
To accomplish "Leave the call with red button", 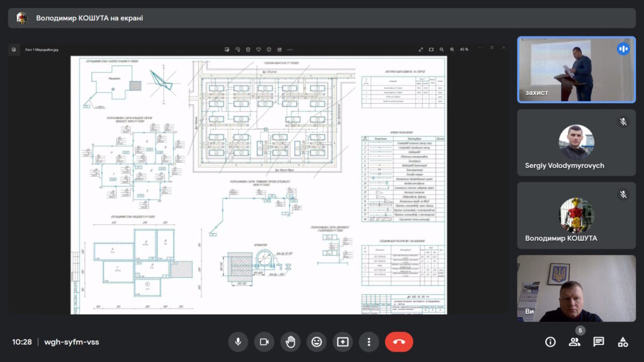I will pos(399,342).
